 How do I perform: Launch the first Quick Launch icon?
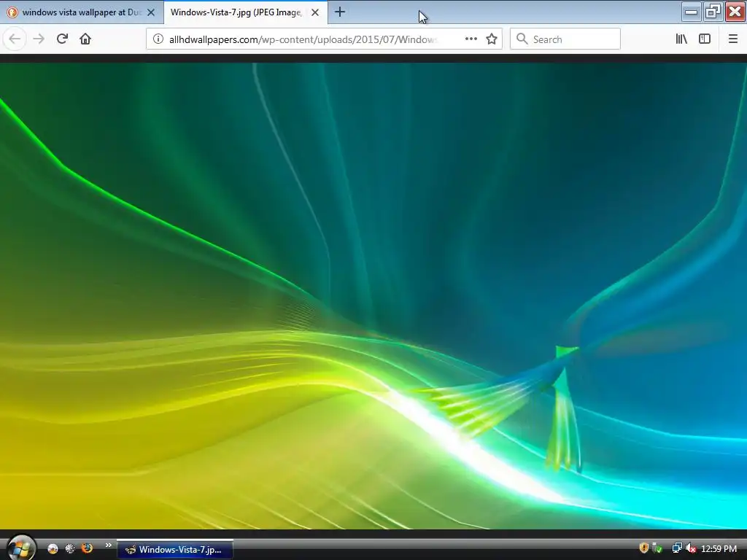click(53, 549)
